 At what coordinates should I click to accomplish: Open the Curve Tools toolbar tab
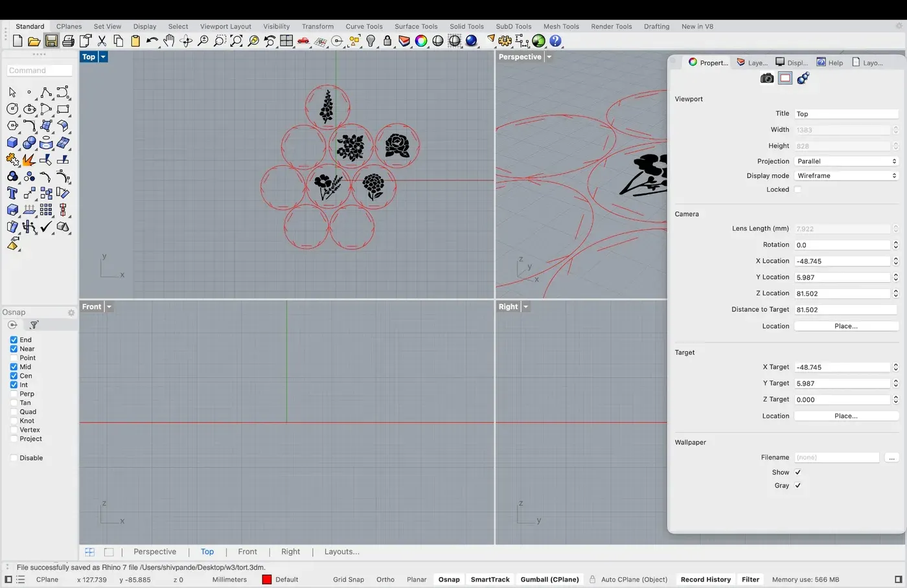tap(364, 27)
